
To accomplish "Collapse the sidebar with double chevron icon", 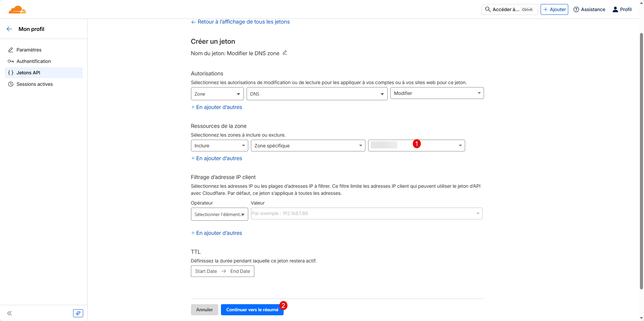I will tap(9, 313).
